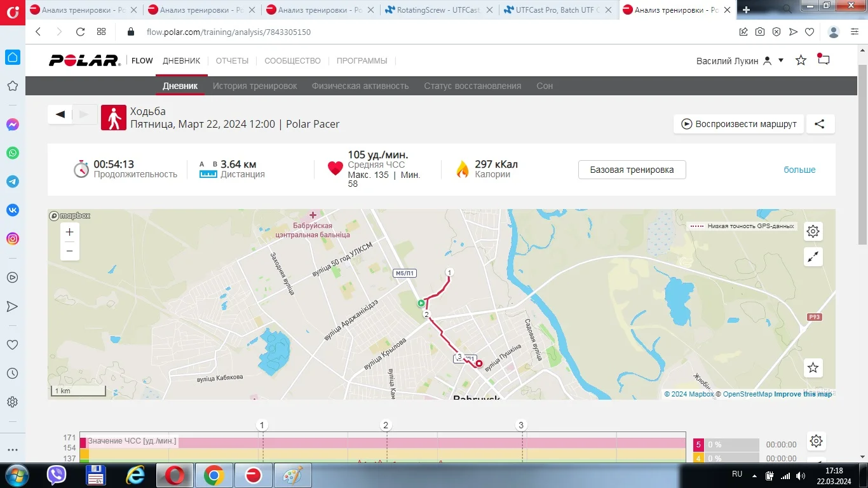
Task: Click lap marker 2 above the chart
Action: tap(386, 425)
